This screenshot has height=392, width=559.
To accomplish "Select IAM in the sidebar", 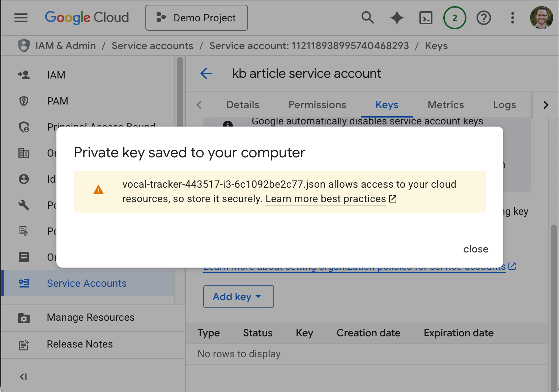I will (x=56, y=75).
